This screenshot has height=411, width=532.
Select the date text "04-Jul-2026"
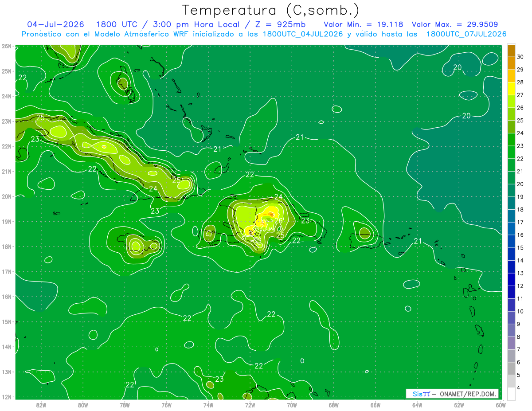click(x=55, y=24)
